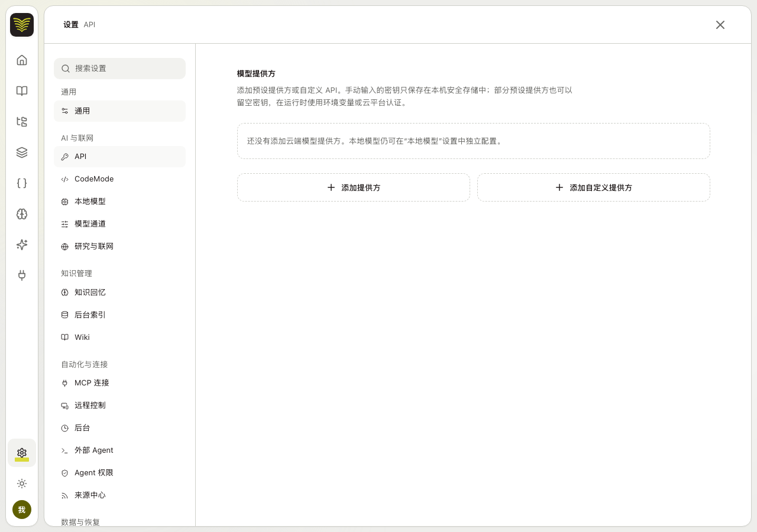Open 后台索引 settings
This screenshot has height=532, width=757.
click(x=119, y=315)
